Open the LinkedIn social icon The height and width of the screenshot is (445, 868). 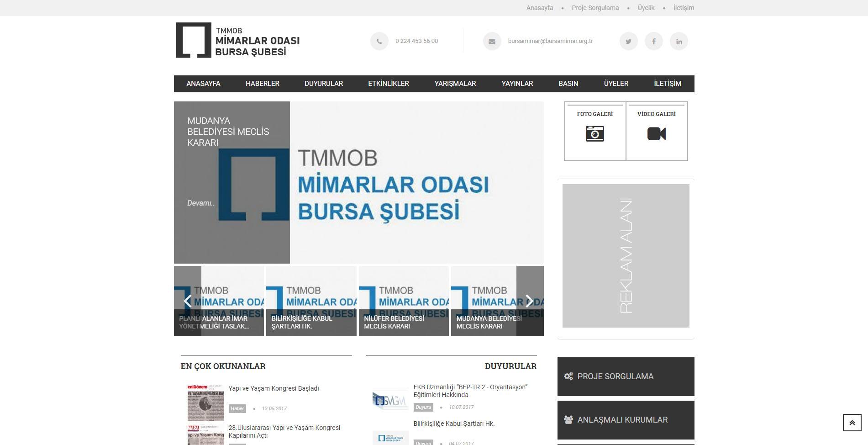coord(679,41)
